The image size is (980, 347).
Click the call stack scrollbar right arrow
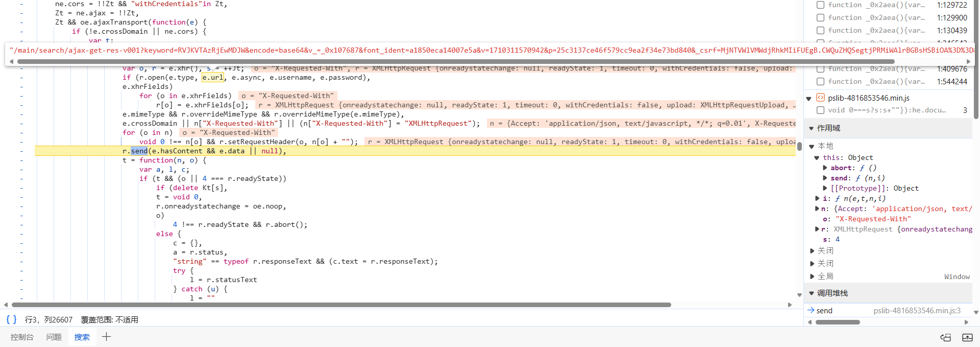[x=966, y=322]
